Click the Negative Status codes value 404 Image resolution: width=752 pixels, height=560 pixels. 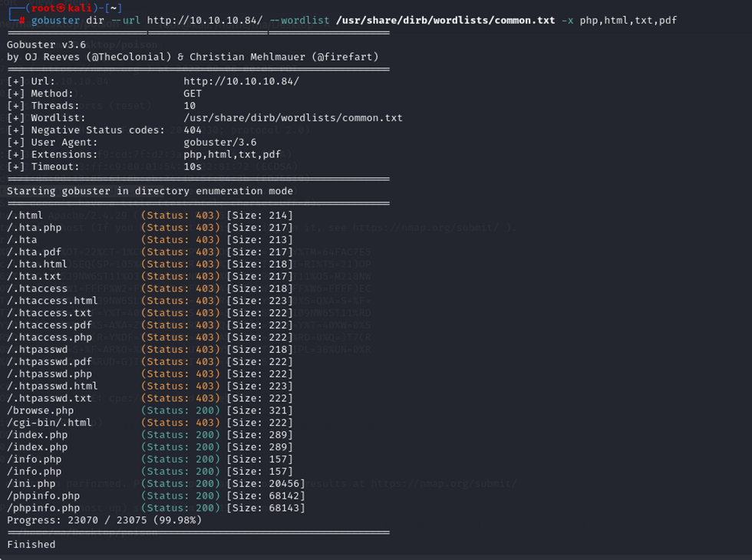(193, 130)
